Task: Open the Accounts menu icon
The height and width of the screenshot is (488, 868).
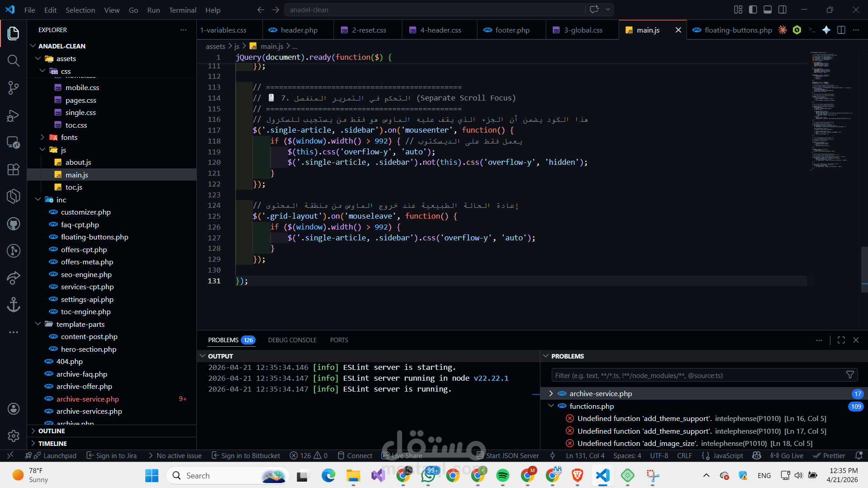Action: [x=14, y=409]
